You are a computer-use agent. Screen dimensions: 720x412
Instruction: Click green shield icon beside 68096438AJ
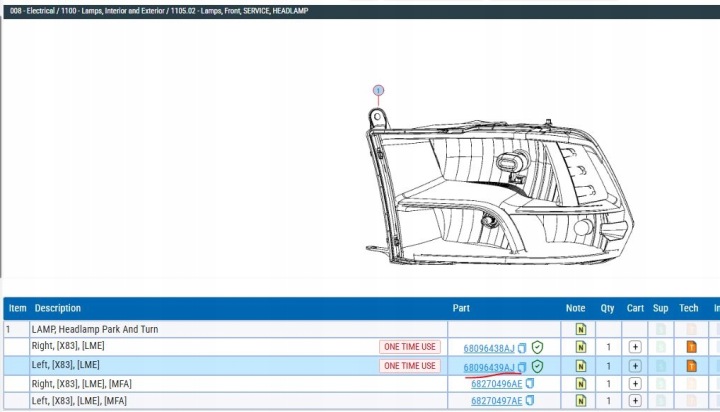[537, 347]
